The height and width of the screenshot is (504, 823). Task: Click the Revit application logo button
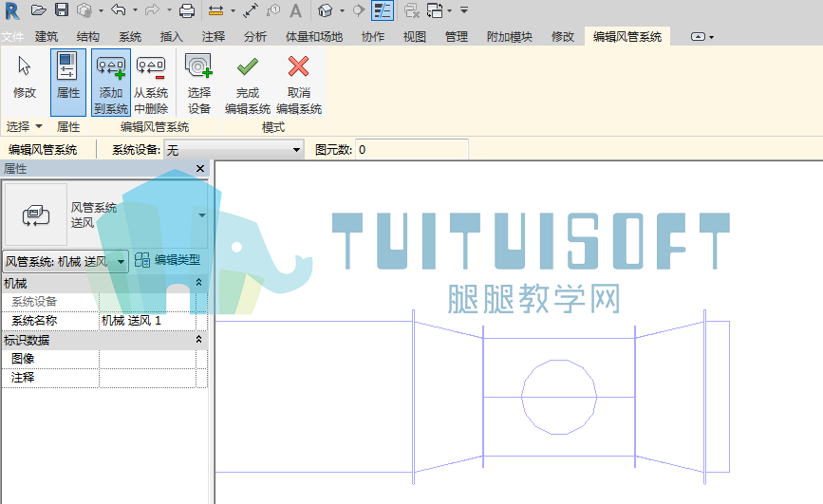12,10
